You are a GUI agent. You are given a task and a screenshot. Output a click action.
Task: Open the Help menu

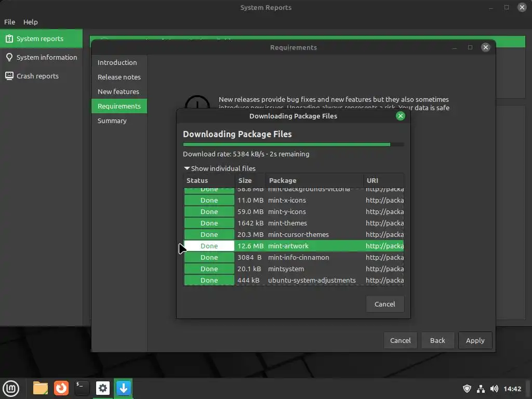coord(31,22)
